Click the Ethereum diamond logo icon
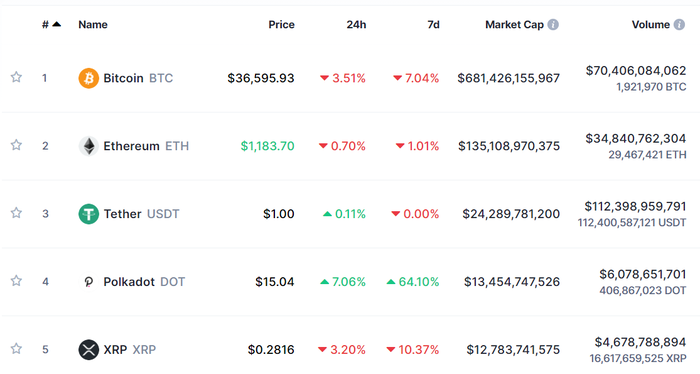This screenshot has height=374, width=700. coord(88,146)
